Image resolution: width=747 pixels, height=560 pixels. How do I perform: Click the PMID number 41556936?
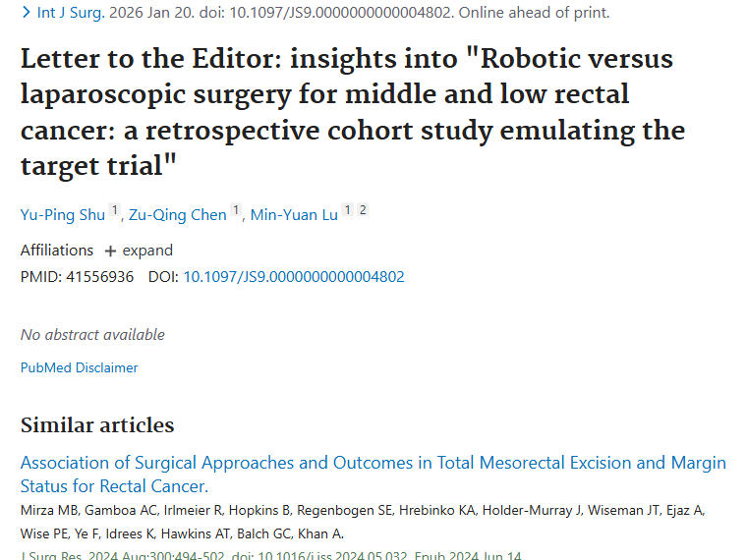(99, 277)
